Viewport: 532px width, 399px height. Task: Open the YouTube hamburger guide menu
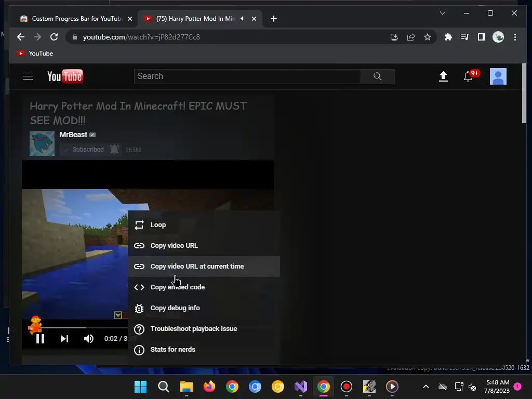pyautogui.click(x=28, y=76)
